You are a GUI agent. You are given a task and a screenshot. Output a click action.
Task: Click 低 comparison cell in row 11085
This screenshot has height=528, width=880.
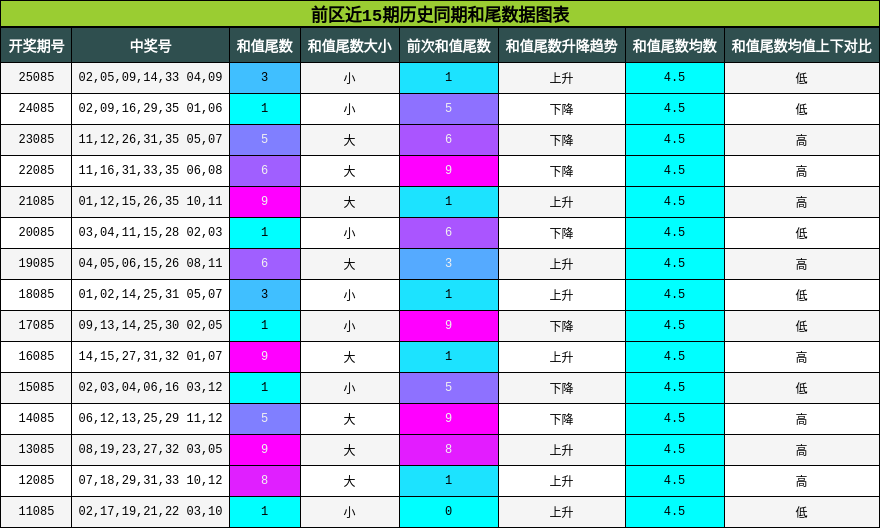[x=802, y=511]
